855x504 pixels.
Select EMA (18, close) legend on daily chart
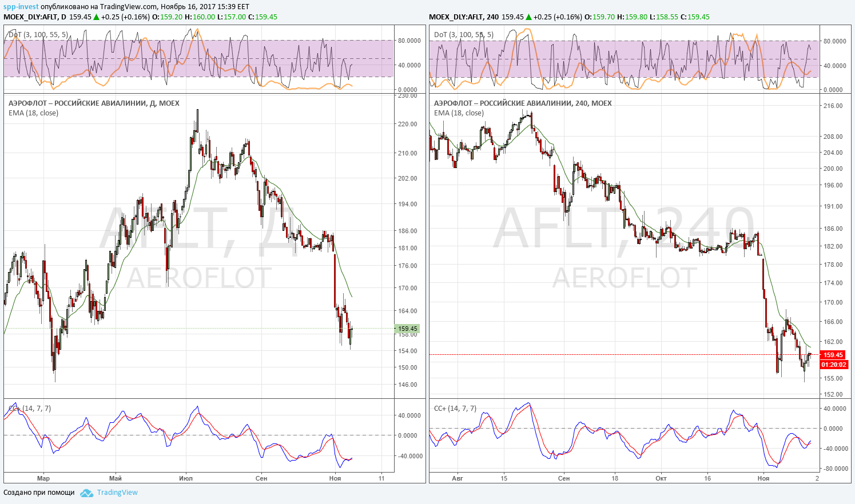tap(33, 113)
